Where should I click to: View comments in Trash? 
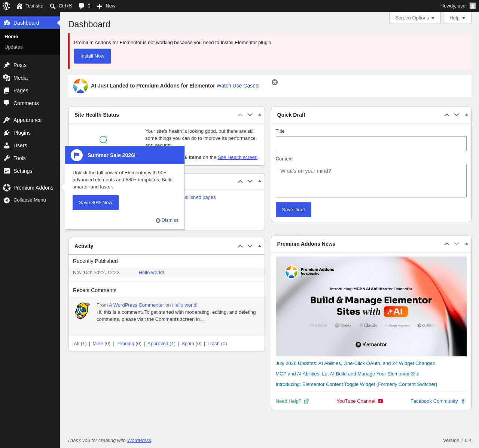point(214,344)
